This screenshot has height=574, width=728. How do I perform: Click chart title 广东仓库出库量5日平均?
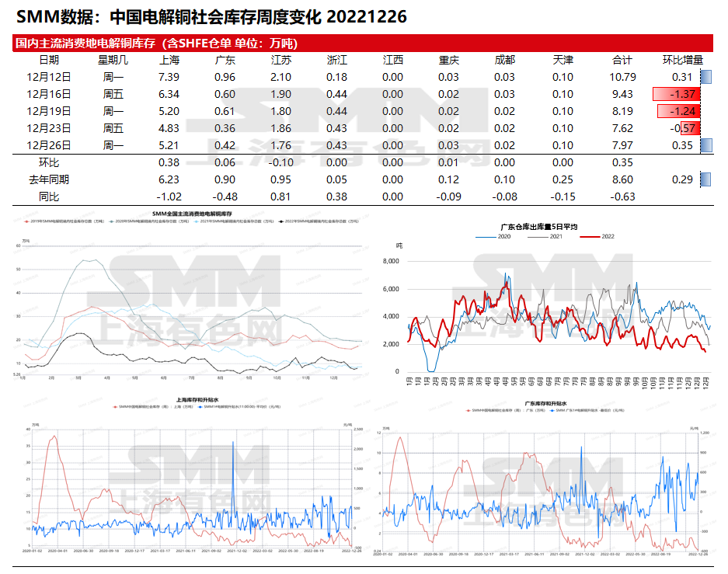click(539, 227)
